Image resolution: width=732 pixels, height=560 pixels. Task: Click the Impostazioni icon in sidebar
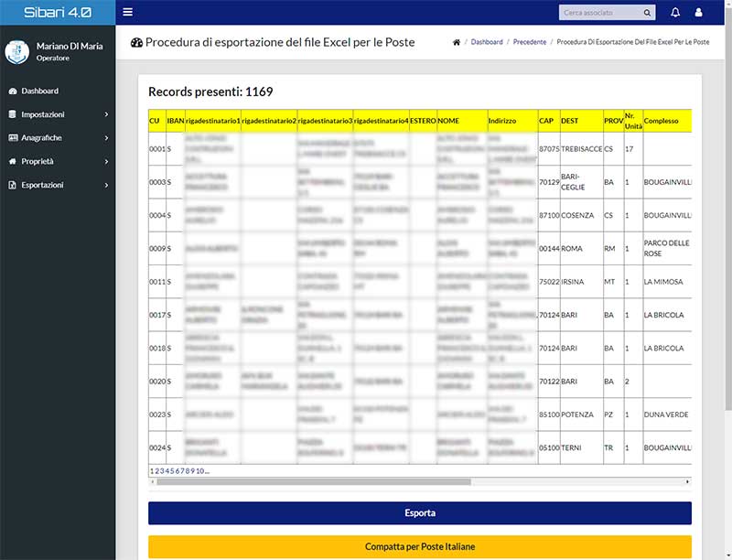click(x=13, y=114)
